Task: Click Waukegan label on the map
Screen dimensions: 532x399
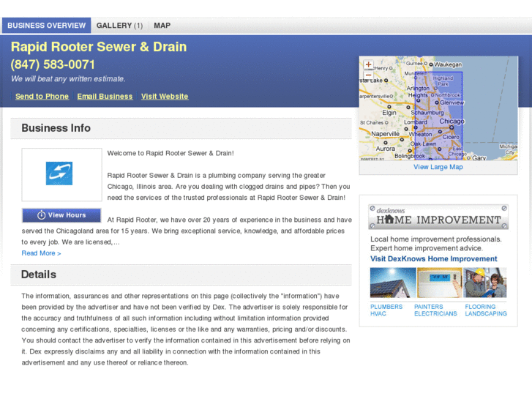Action: (448, 64)
